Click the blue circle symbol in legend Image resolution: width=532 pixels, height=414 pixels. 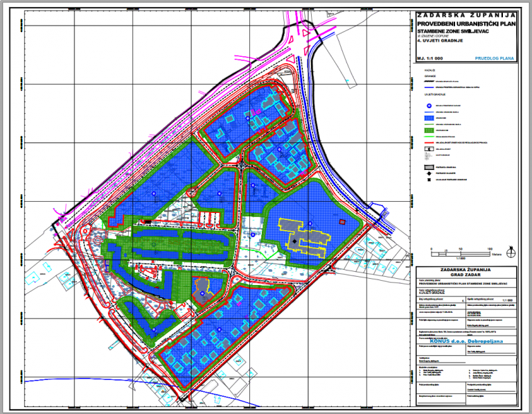(x=429, y=105)
